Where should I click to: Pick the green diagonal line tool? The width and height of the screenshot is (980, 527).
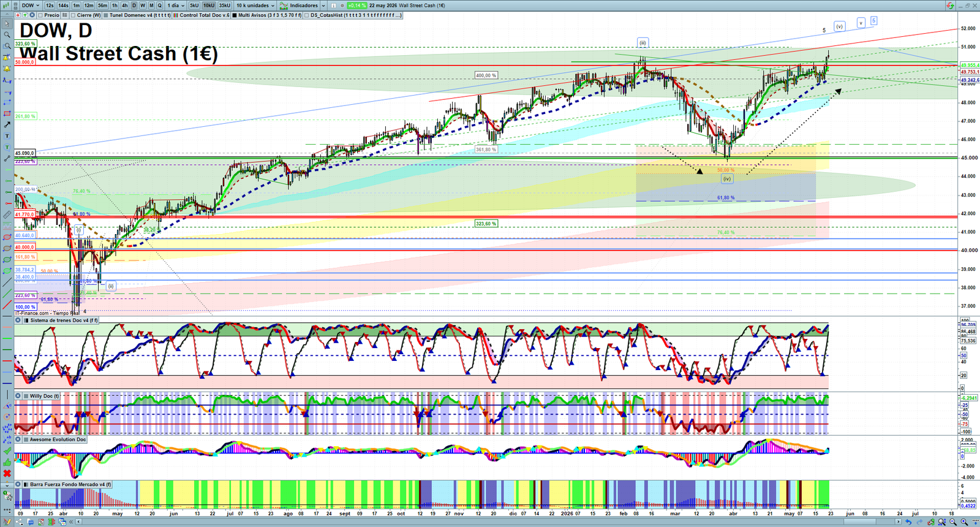(x=7, y=293)
